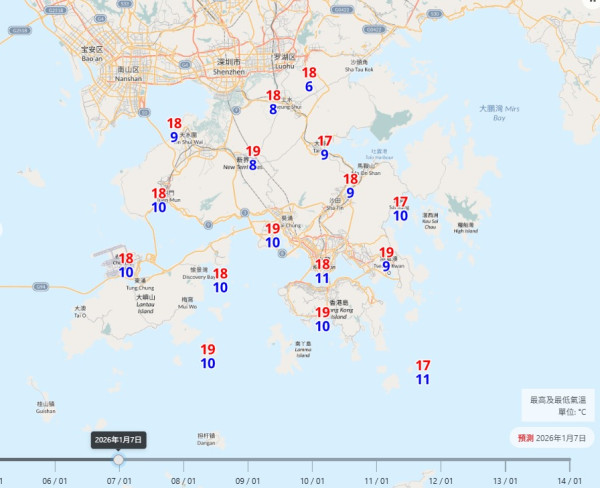Click the Shenzhen 深圳市 map label

[228, 67]
